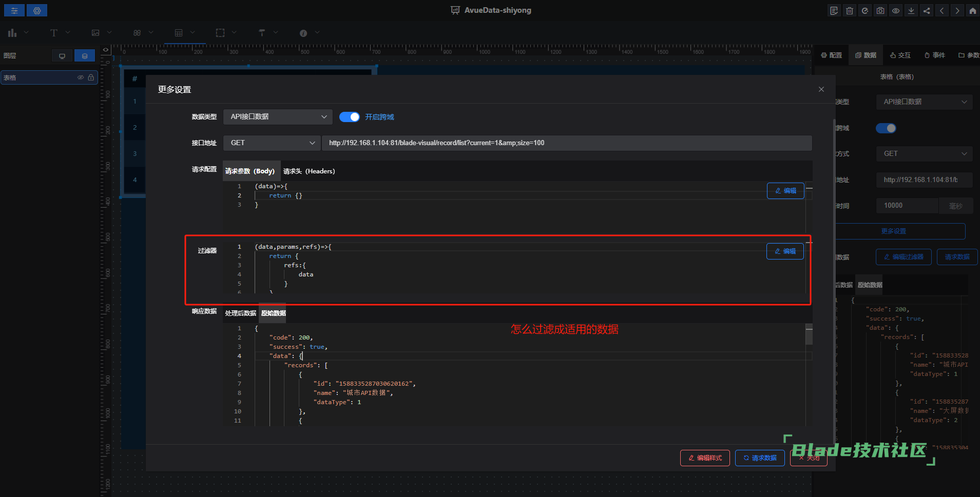Open the GET method dropdown in right panel
The width and height of the screenshot is (980, 497).
point(924,154)
